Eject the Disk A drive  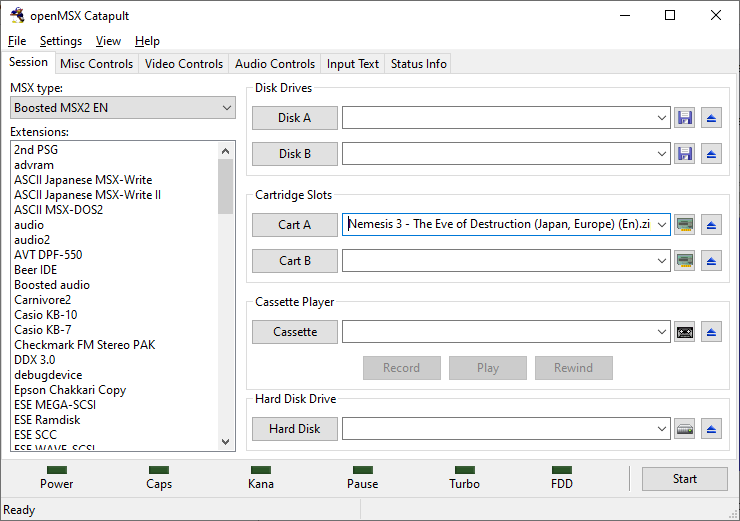(711, 118)
